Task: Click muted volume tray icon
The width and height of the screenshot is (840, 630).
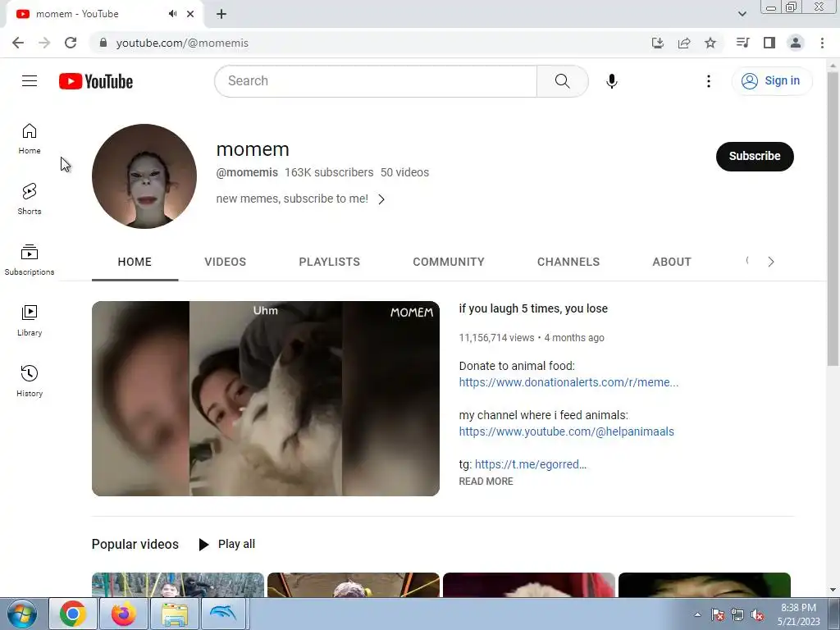Action: [757, 615]
